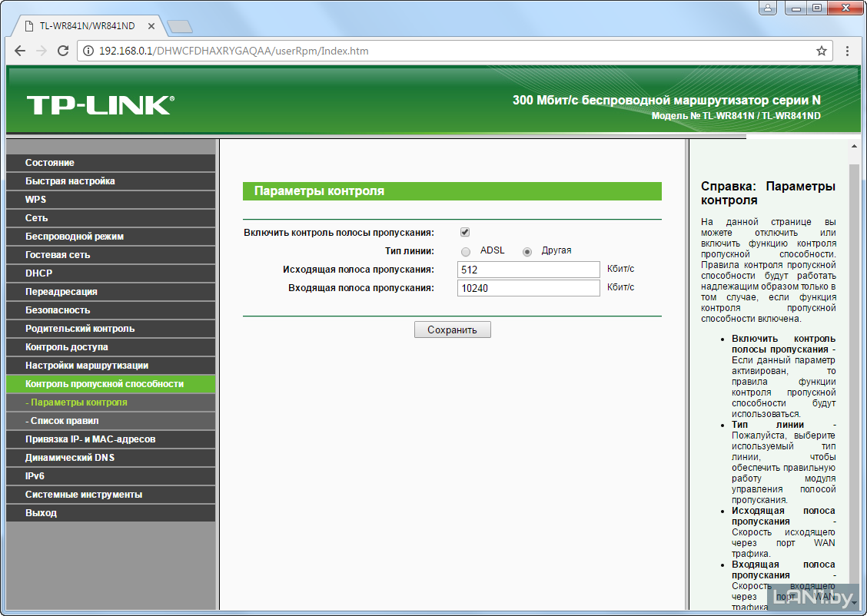Click the browser back arrow

(20, 51)
